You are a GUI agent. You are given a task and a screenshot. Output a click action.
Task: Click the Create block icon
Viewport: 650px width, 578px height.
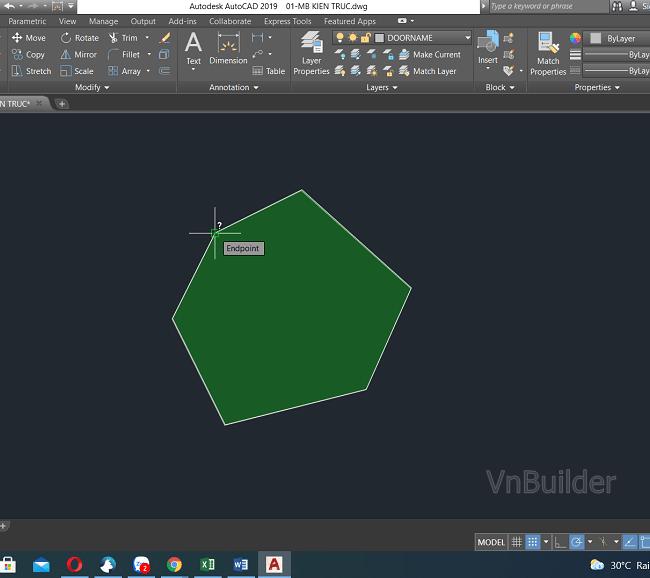point(509,38)
